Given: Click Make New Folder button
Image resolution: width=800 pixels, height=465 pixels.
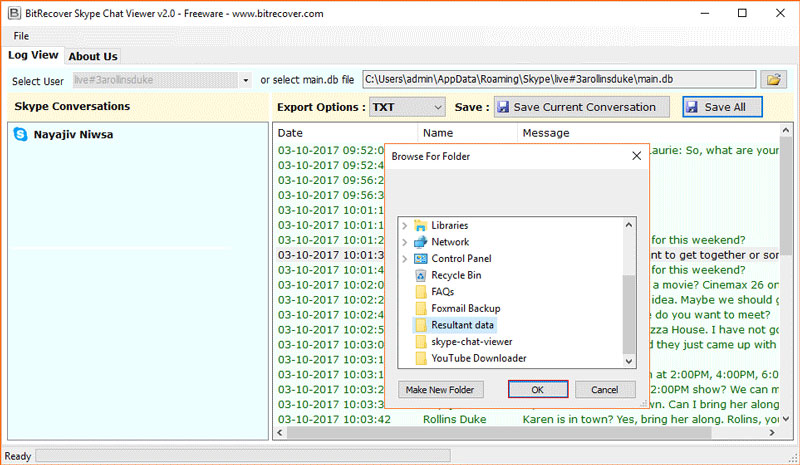Looking at the screenshot, I should click(x=440, y=389).
